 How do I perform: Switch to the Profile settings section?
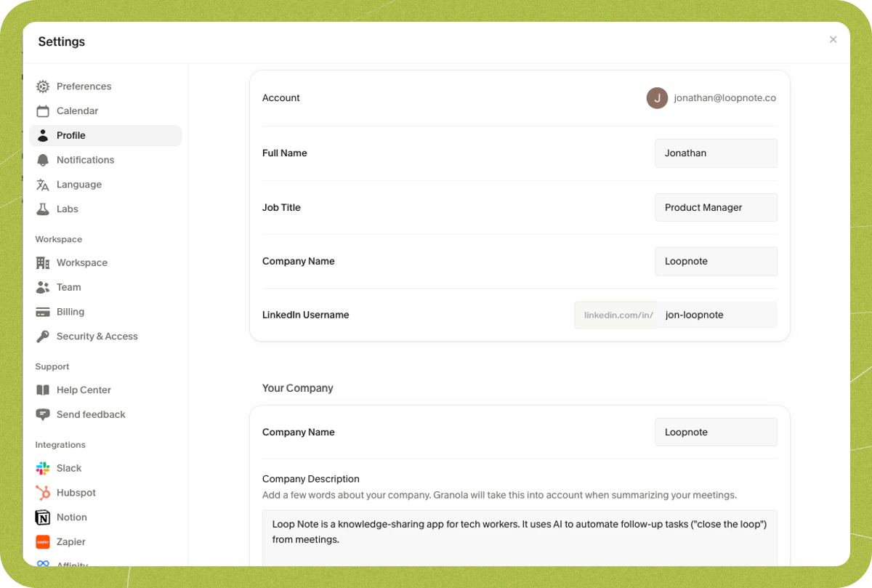pyautogui.click(x=105, y=136)
